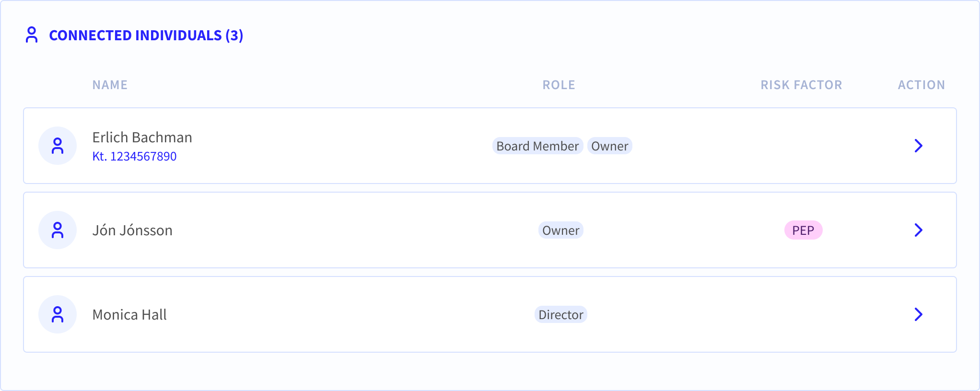Viewport: 980px width, 391px height.
Task: Click the Kt. 1234567890 link
Action: 134,156
